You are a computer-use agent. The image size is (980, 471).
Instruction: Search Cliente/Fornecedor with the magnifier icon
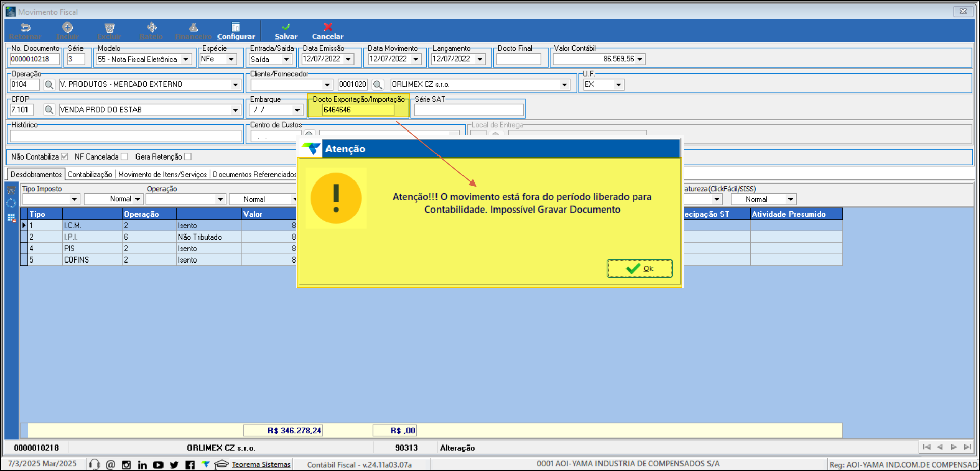[x=377, y=85]
